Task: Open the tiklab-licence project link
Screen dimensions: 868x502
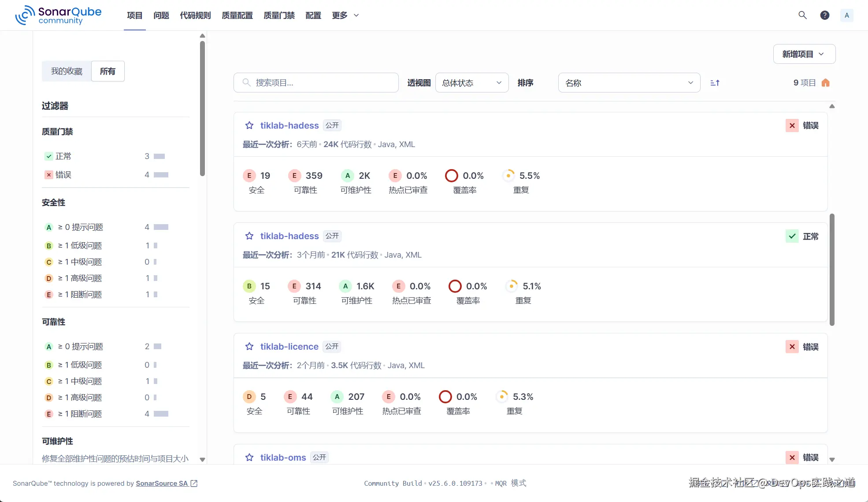Action: point(289,347)
